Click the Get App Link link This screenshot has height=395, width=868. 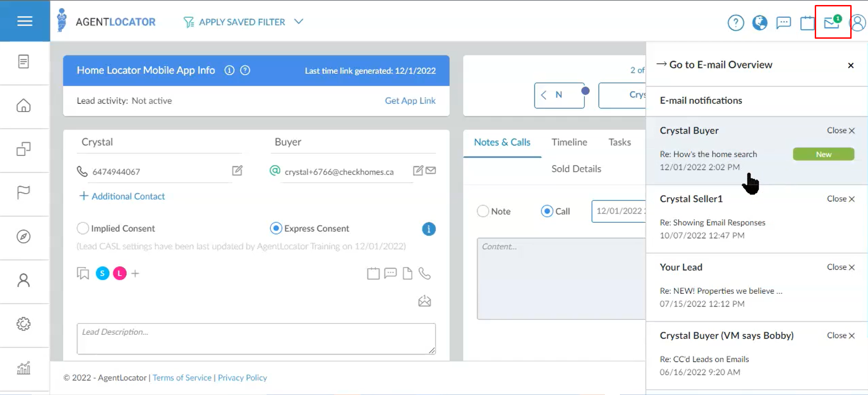[x=410, y=101]
